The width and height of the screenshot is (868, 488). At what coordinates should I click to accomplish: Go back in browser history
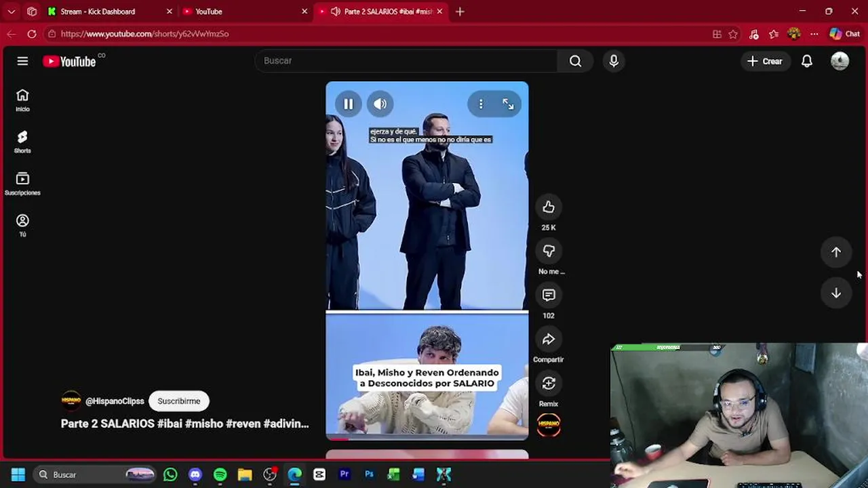(12, 34)
